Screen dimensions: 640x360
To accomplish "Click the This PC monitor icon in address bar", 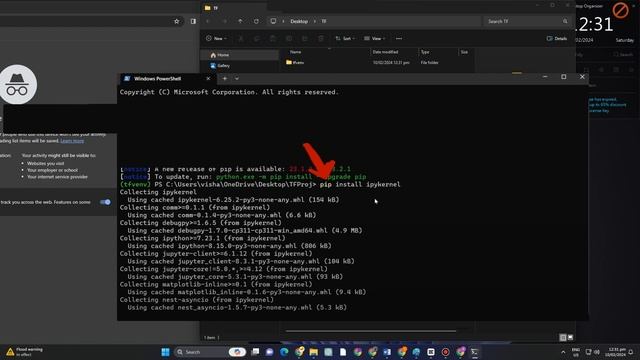I will (x=273, y=21).
